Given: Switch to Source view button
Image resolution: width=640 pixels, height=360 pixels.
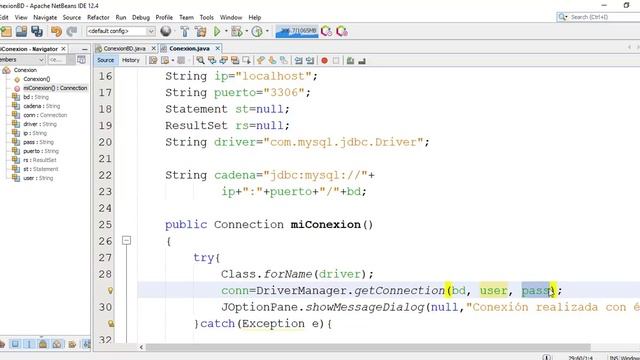Looking at the screenshot, I should pyautogui.click(x=105, y=60).
